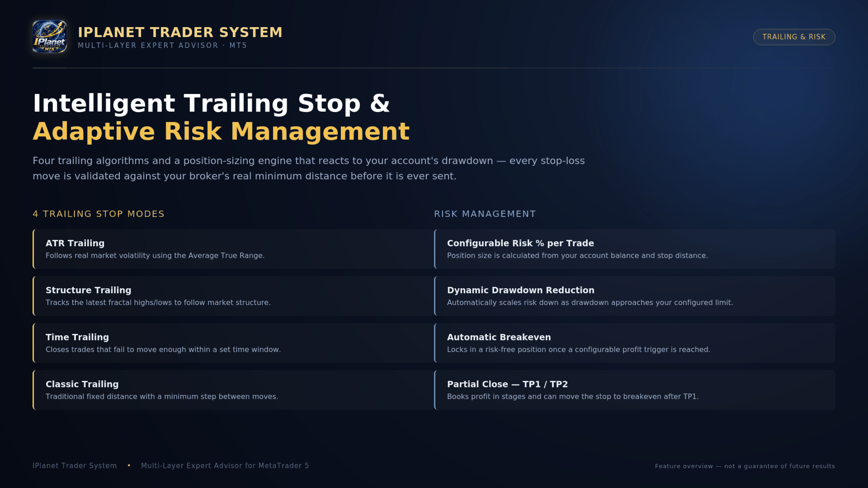Screen dimensions: 868x488
Task: Click the 4 Trailing Stop Modes heading
Action: pos(99,214)
